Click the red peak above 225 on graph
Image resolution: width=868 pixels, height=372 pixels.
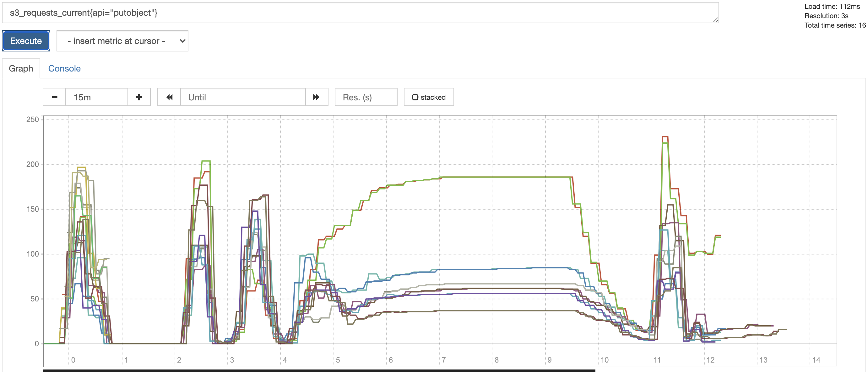[665, 137]
